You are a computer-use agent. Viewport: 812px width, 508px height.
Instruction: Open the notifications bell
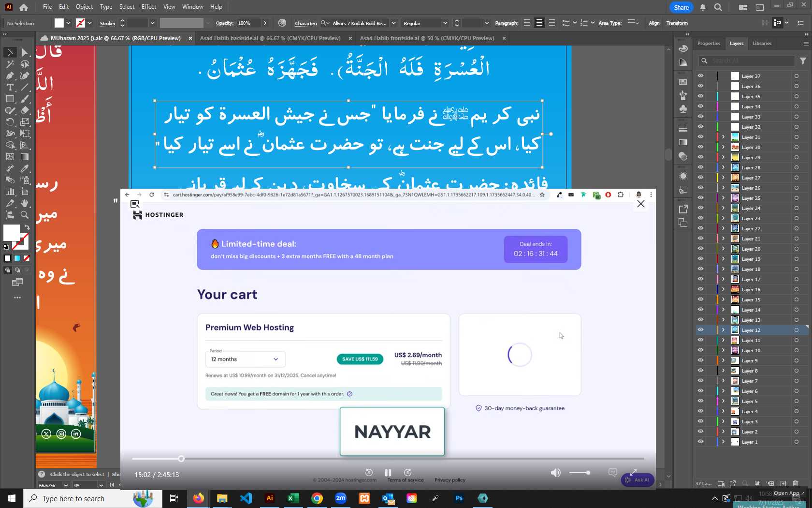(703, 7)
